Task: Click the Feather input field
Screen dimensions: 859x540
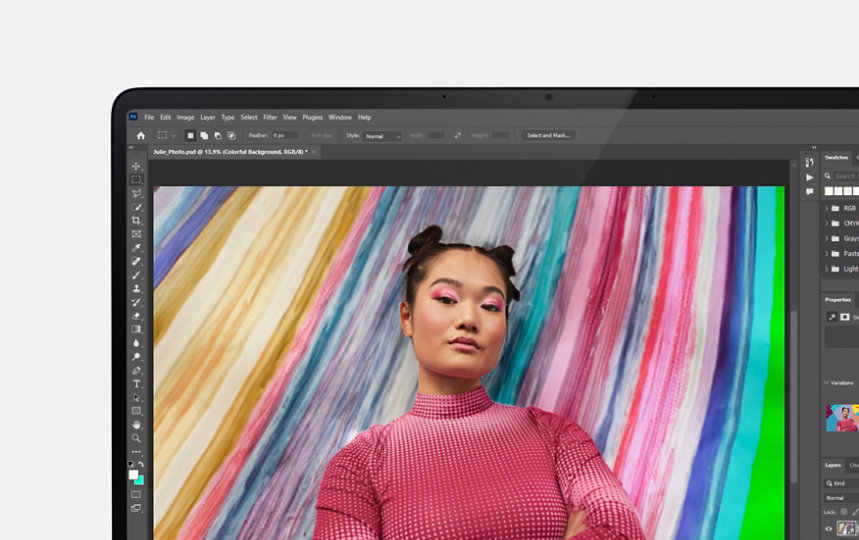Action: (284, 135)
